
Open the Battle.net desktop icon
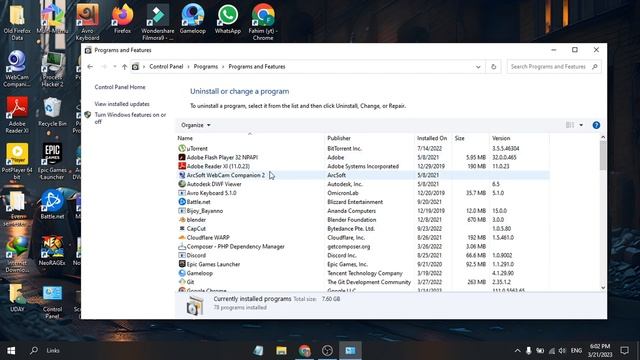(x=52, y=205)
